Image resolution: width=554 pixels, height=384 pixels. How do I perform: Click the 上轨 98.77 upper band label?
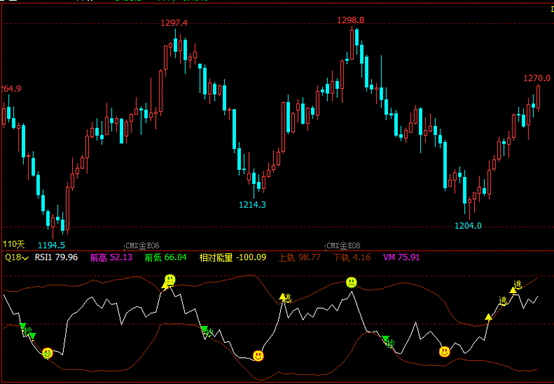click(300, 257)
